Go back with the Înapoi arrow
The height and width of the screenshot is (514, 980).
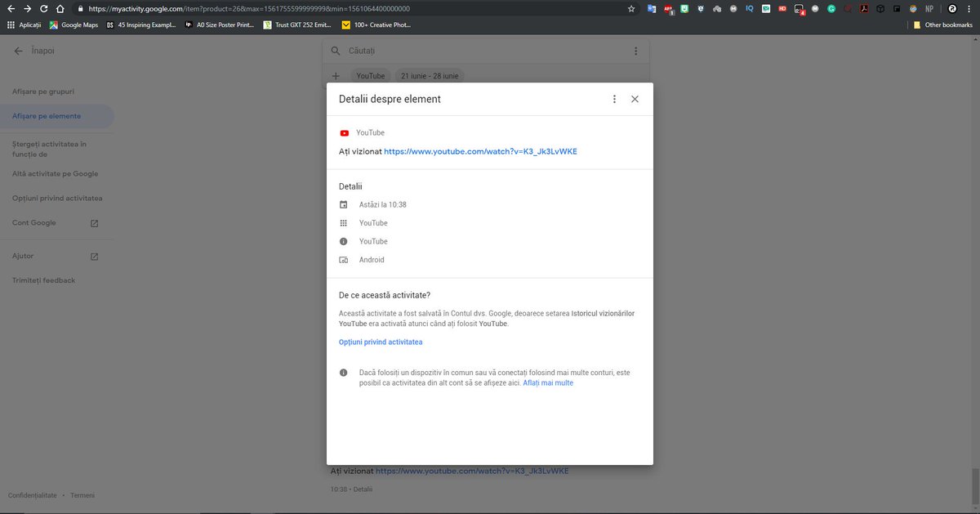pos(19,51)
